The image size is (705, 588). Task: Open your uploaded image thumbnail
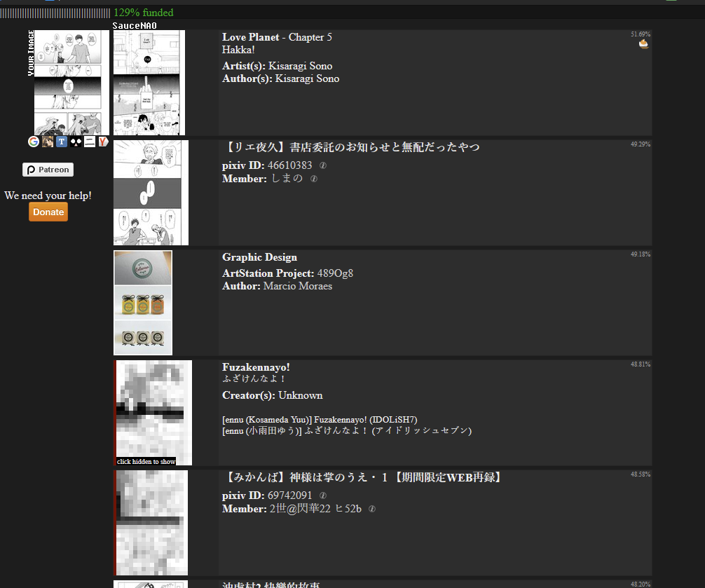click(71, 83)
